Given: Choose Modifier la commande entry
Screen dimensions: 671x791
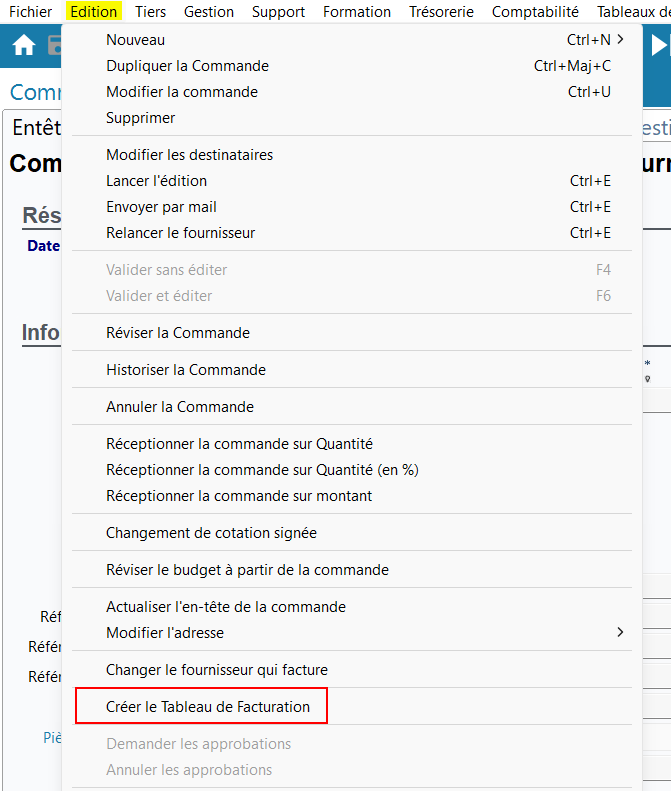Looking at the screenshot, I should 181,92.
